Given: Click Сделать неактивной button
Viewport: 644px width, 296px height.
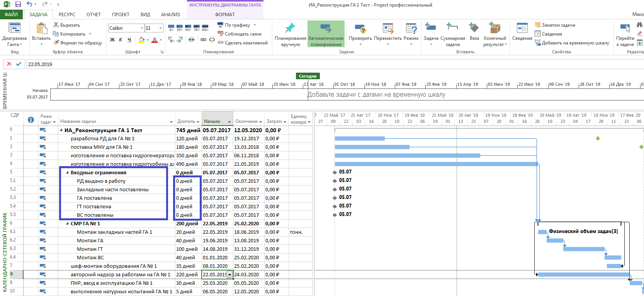Looking at the screenshot, I should click(x=243, y=43).
